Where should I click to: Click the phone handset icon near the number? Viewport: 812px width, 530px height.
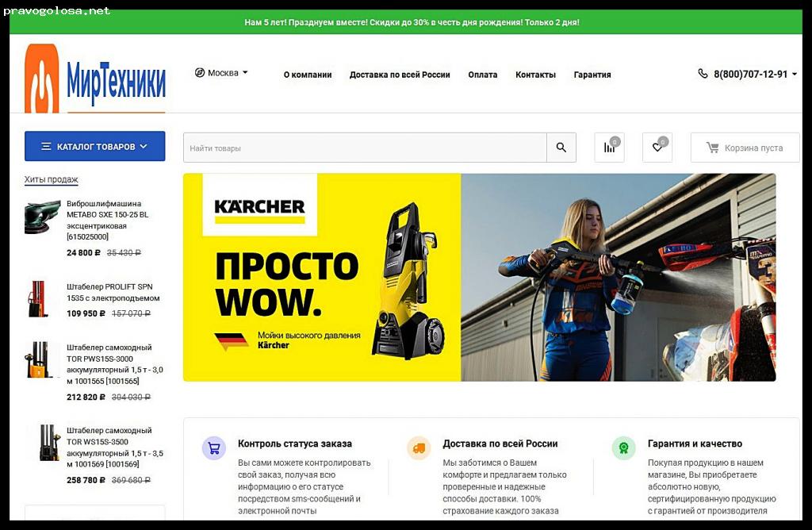click(702, 74)
